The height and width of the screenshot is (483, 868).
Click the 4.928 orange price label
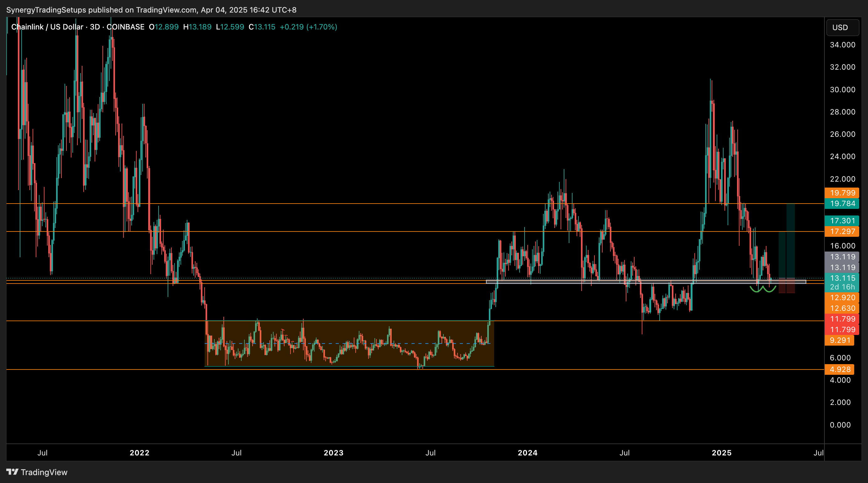839,370
